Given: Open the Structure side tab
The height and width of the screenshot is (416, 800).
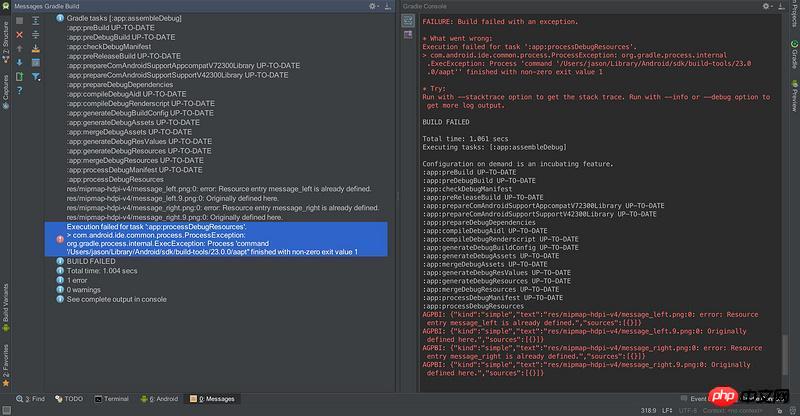Looking at the screenshot, I should 6,43.
